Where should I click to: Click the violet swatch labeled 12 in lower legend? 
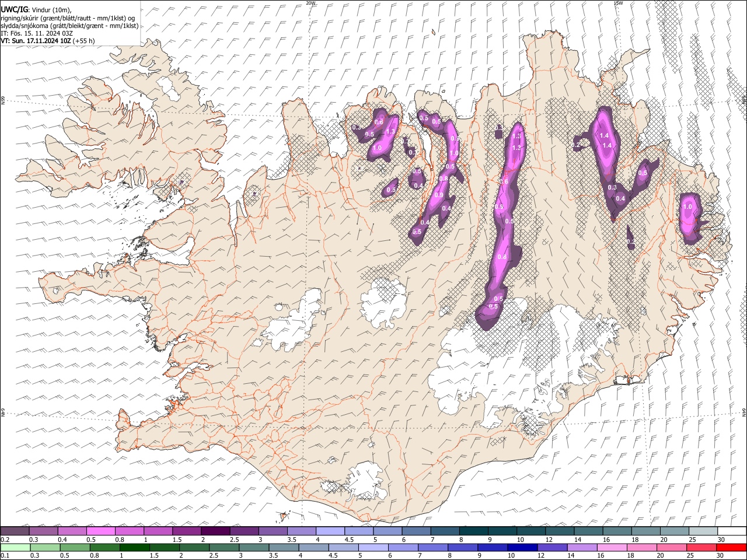(552, 547)
